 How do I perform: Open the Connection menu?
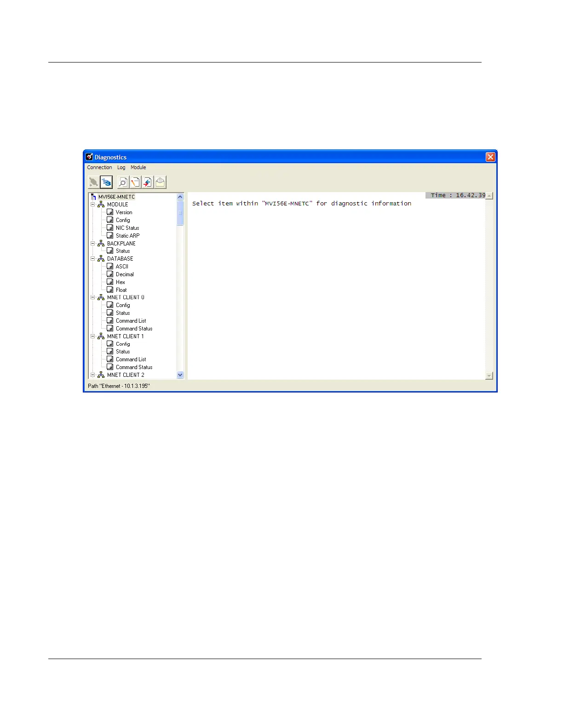coord(99,167)
